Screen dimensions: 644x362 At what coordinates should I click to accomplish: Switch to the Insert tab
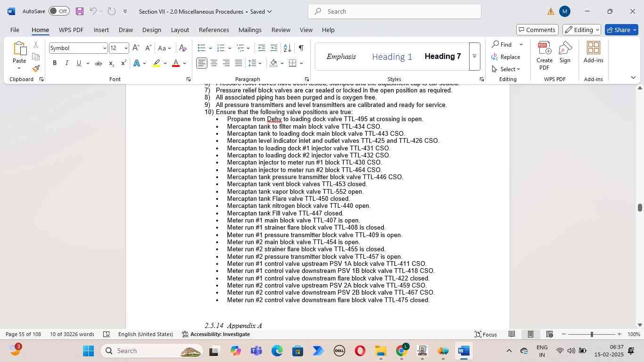[x=101, y=30]
